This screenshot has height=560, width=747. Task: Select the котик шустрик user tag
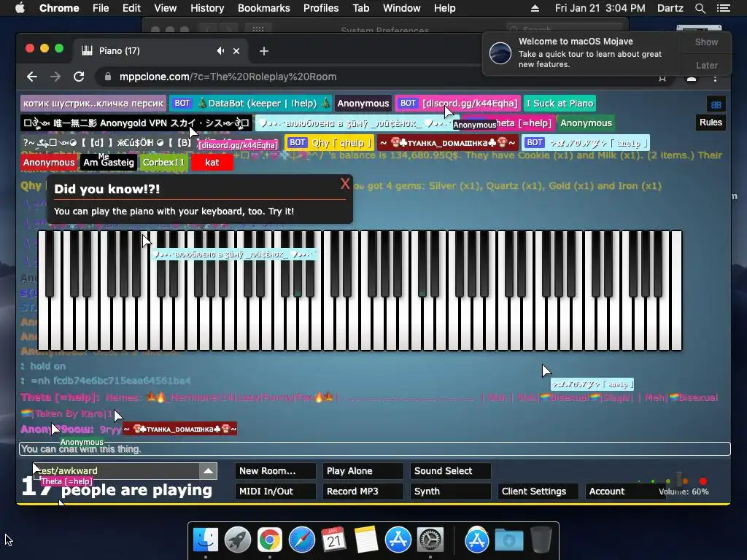point(93,104)
